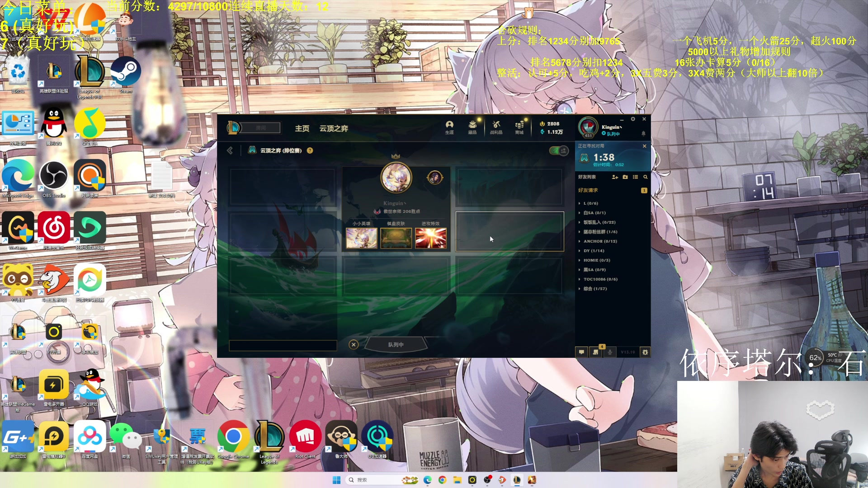Screen dimensions: 868x488
Task: Open the missions scroll icon
Action: click(x=596, y=352)
